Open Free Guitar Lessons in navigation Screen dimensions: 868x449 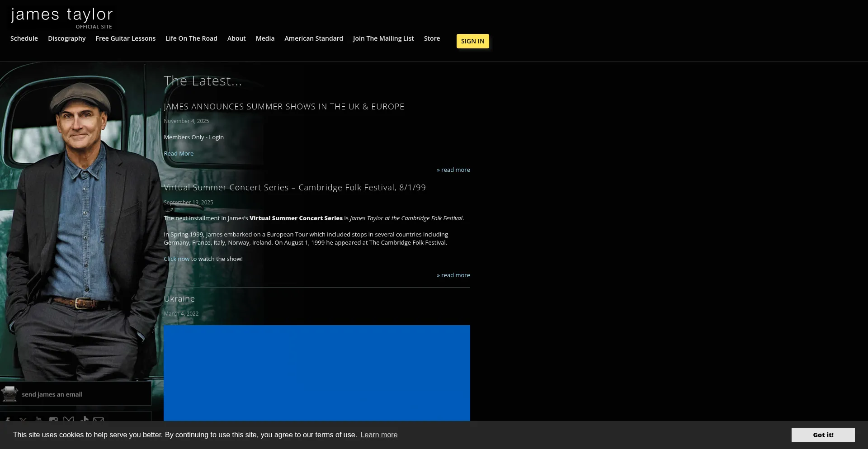(125, 38)
